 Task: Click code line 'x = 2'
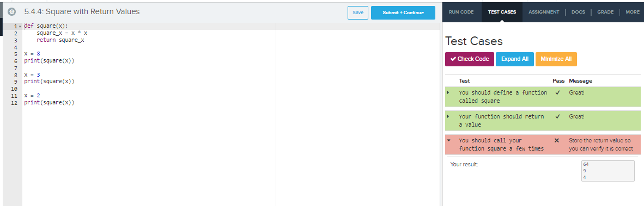[32, 96]
